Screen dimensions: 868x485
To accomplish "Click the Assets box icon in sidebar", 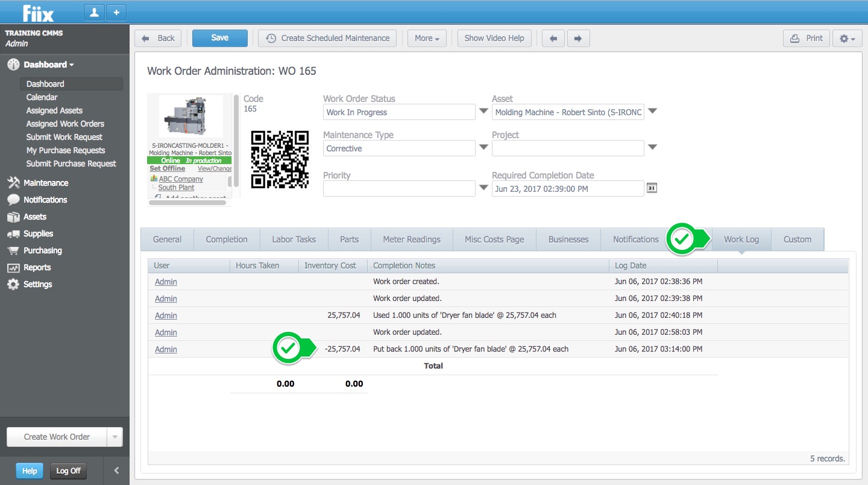I will (x=13, y=217).
